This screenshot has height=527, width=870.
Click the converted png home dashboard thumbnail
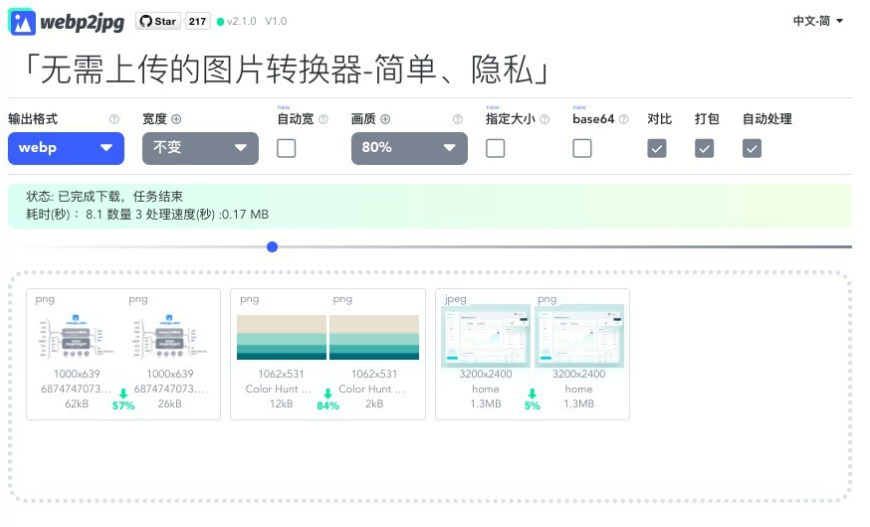tap(579, 336)
